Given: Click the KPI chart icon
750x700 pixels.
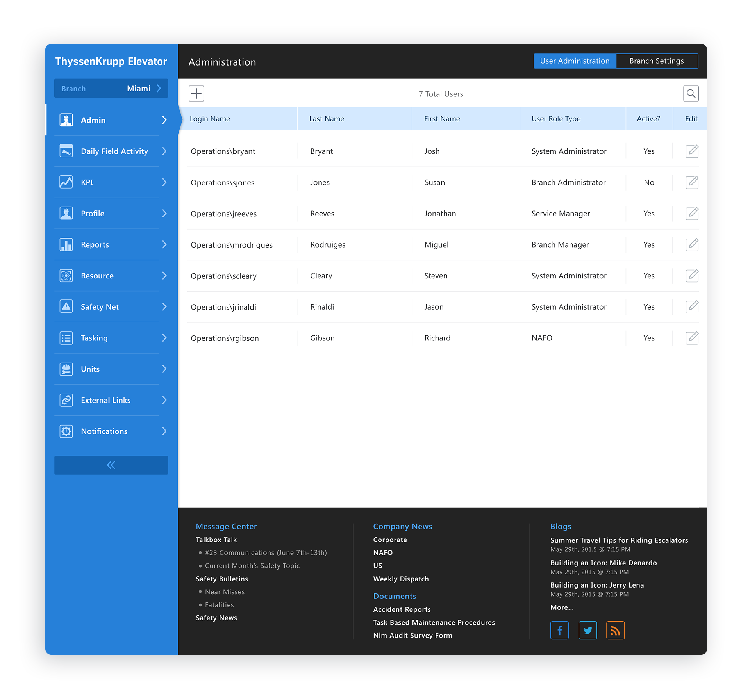Looking at the screenshot, I should point(66,182).
